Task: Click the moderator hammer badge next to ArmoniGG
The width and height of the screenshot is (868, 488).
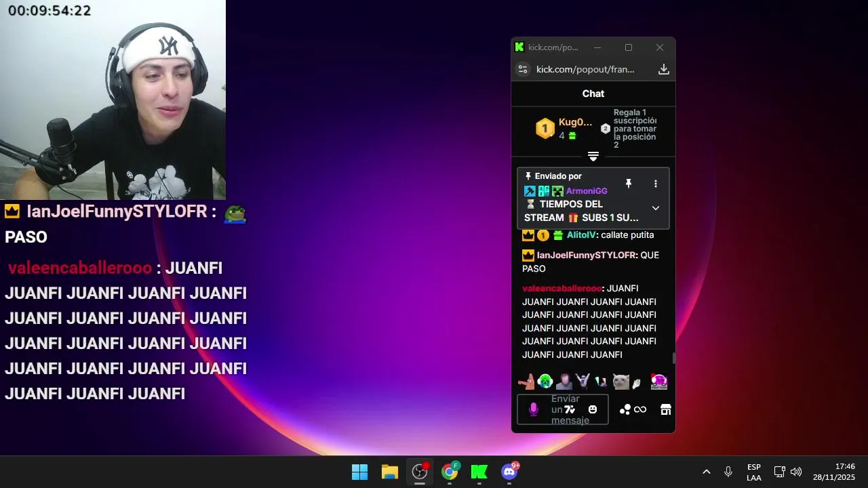Action: coord(530,191)
